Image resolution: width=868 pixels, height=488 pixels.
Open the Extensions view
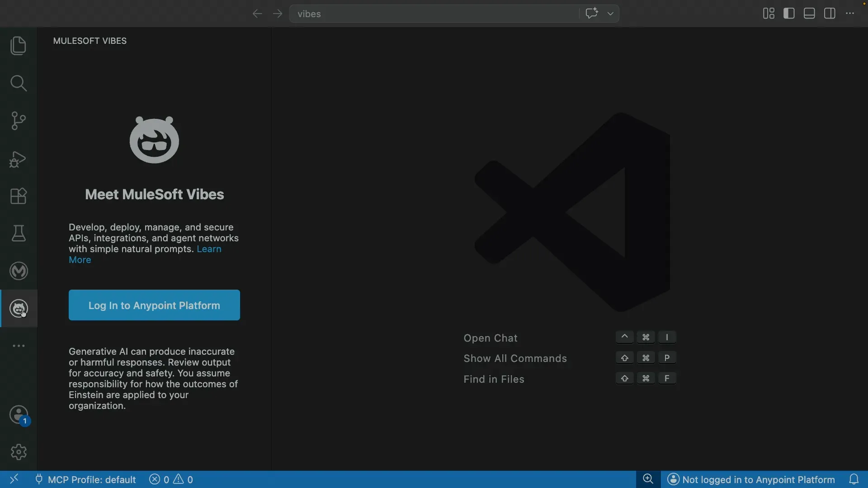point(19,196)
